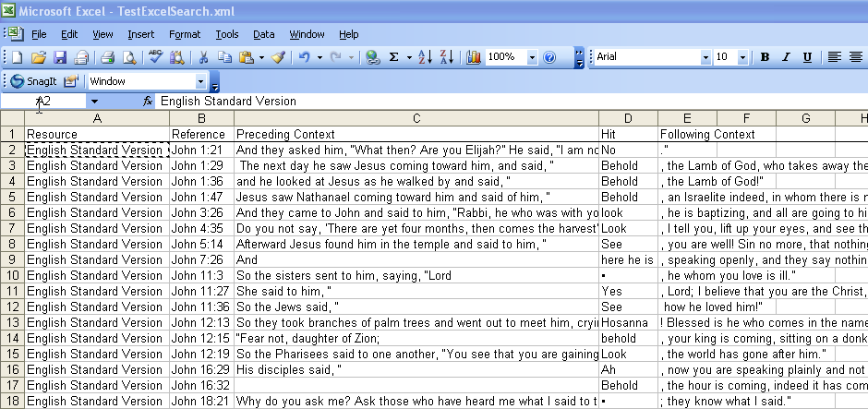Save the workbook with the floppy icon
868x409 pixels.
click(60, 57)
